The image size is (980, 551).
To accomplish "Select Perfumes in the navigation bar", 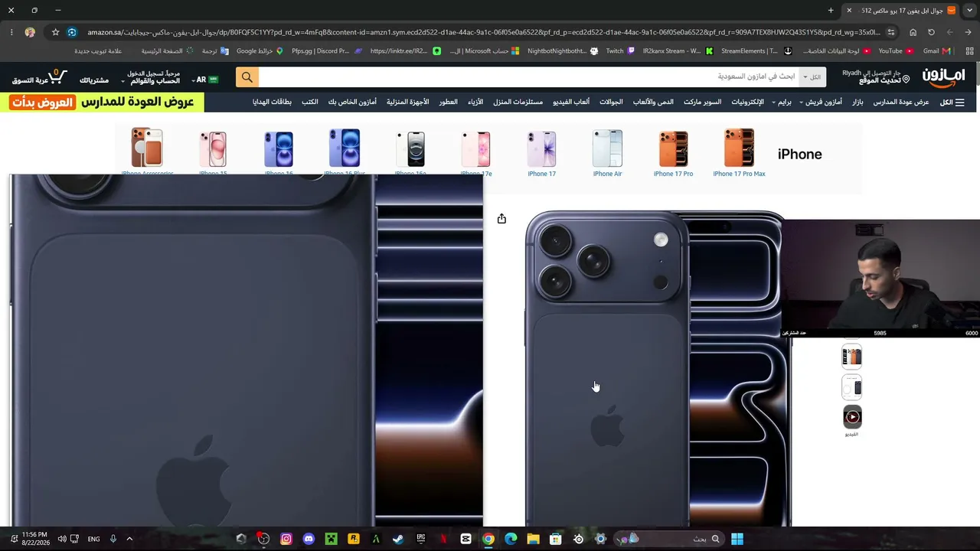I will coord(449,102).
